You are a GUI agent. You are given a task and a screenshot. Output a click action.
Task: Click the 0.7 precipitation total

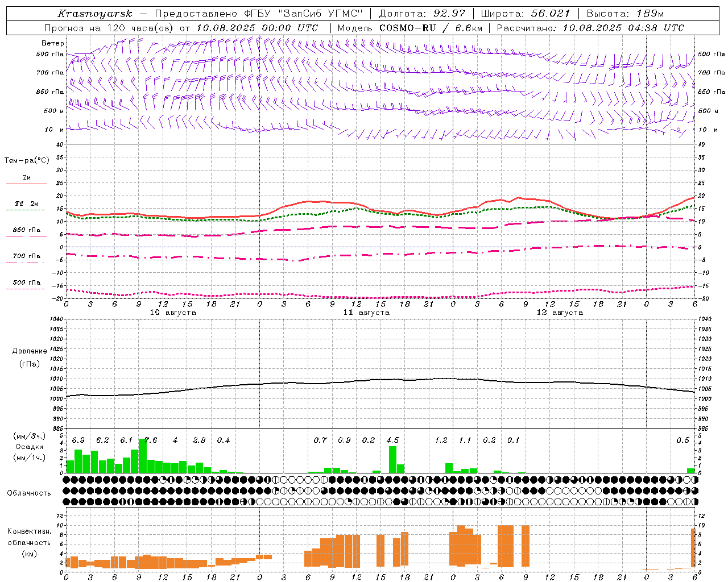pos(320,440)
